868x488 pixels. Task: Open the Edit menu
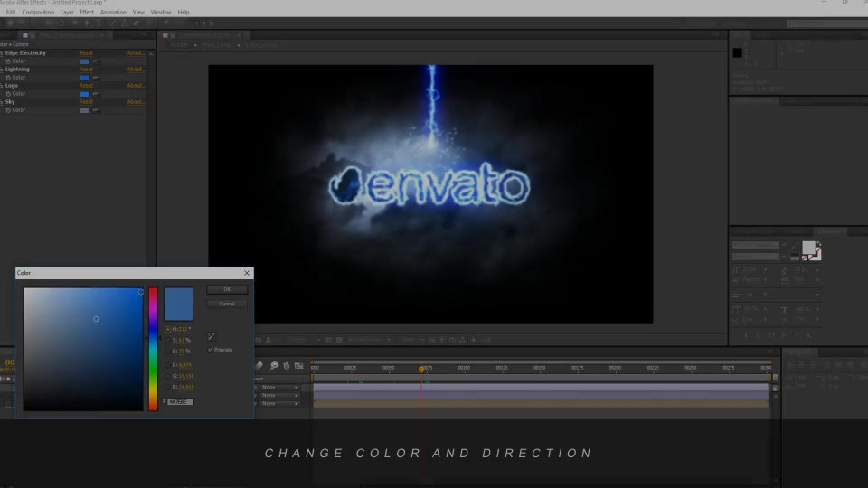pyautogui.click(x=11, y=12)
